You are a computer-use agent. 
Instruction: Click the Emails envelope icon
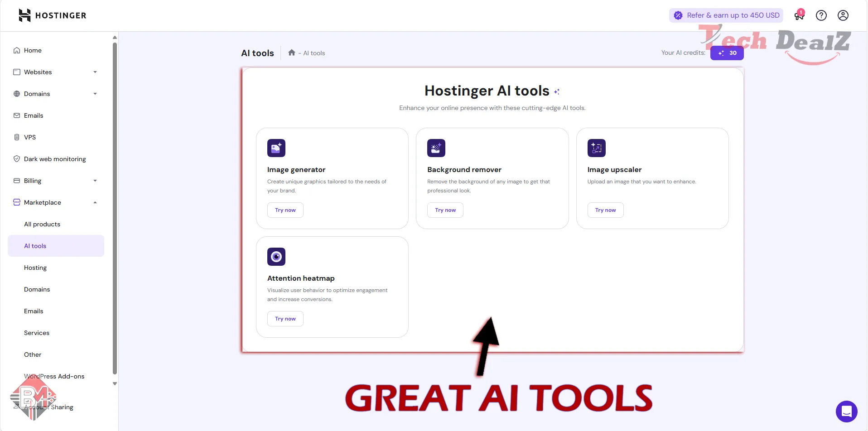pyautogui.click(x=17, y=115)
